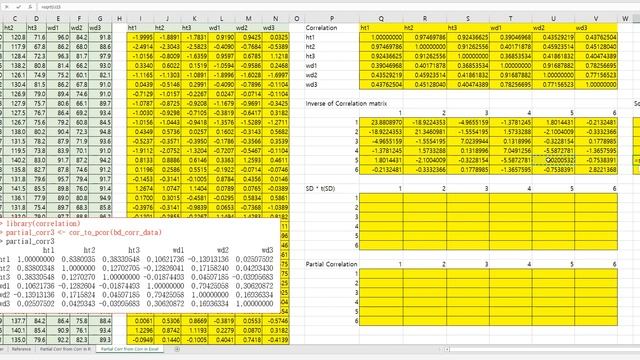Select column O header
640x360 pixels.
click(297, 18)
